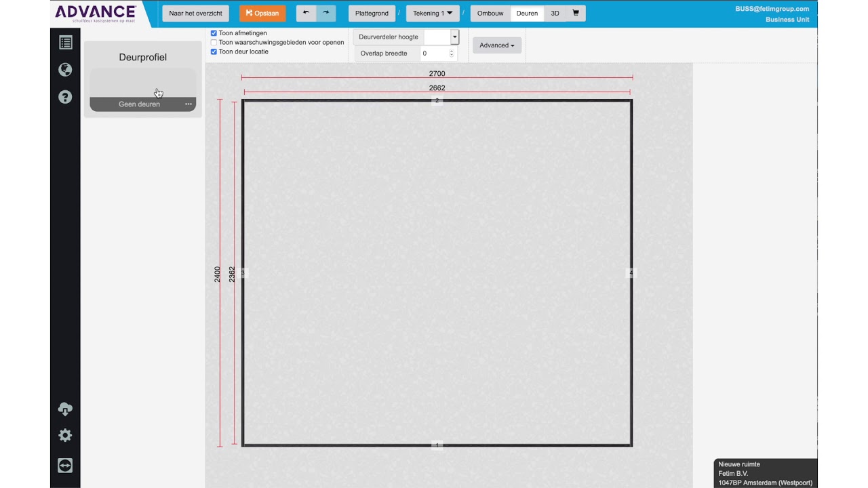Click the redo arrow button
The width and height of the screenshot is (868, 488).
pos(325,13)
